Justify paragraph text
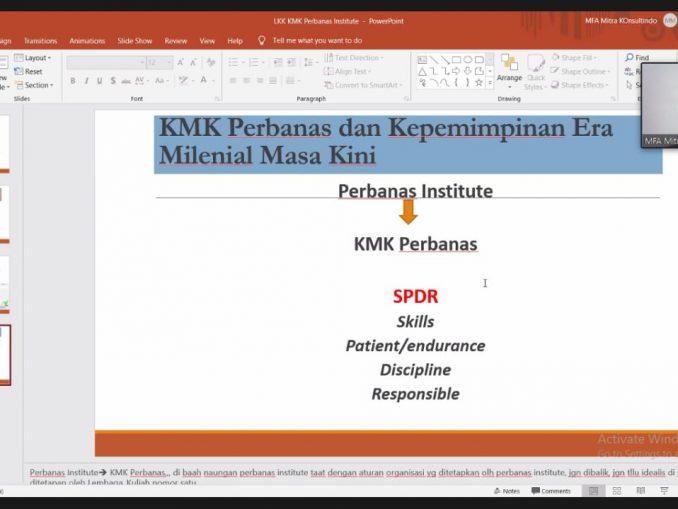 click(273, 80)
